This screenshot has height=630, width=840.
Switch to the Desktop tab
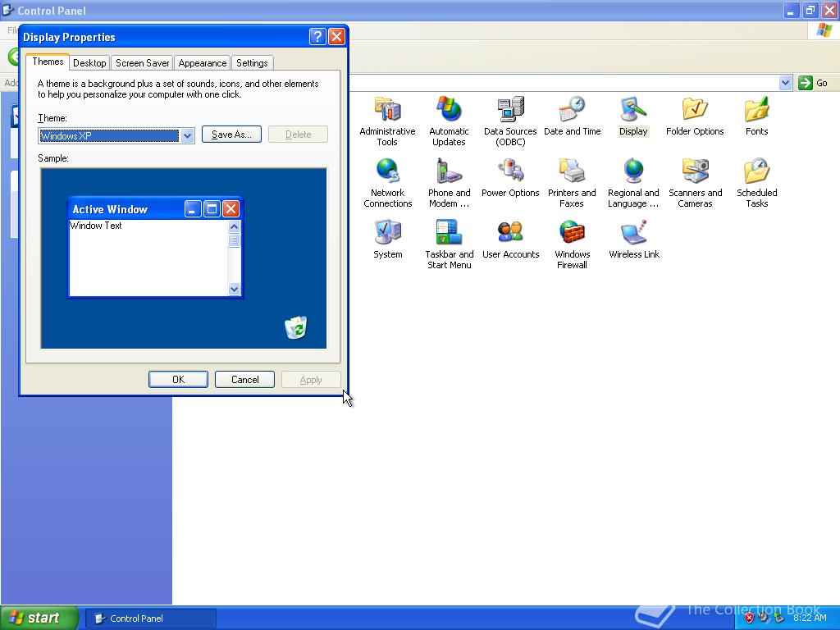89,63
